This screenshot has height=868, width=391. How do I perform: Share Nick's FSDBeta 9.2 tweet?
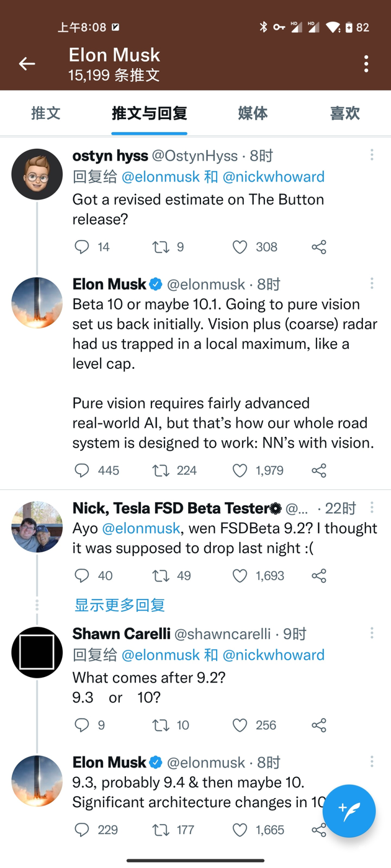(x=319, y=576)
